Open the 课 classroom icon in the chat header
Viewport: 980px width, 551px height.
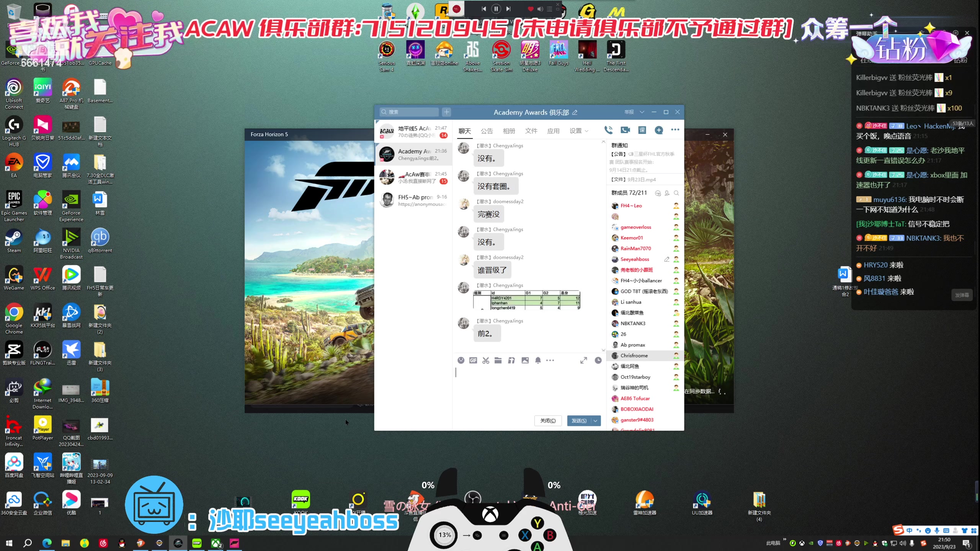tap(642, 130)
